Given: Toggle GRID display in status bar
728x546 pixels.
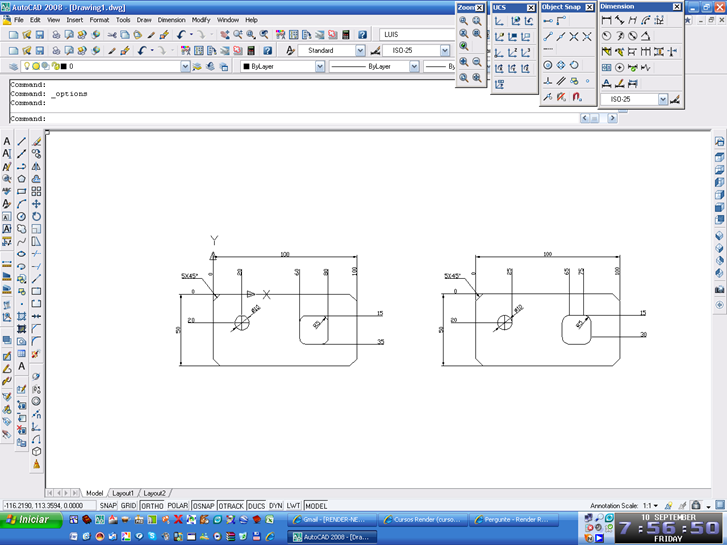Looking at the screenshot, I should [128, 506].
